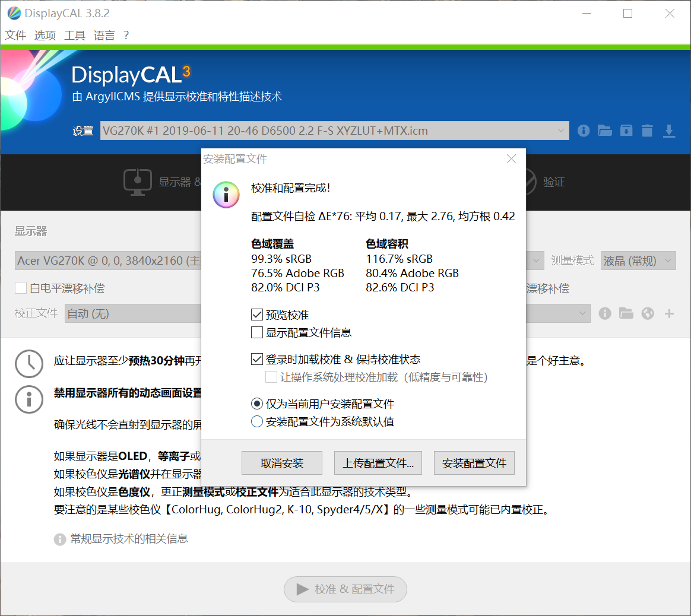Viewport: 691px width, 616px height.
Task: Click the 显示器 section label
Action: 31,231
